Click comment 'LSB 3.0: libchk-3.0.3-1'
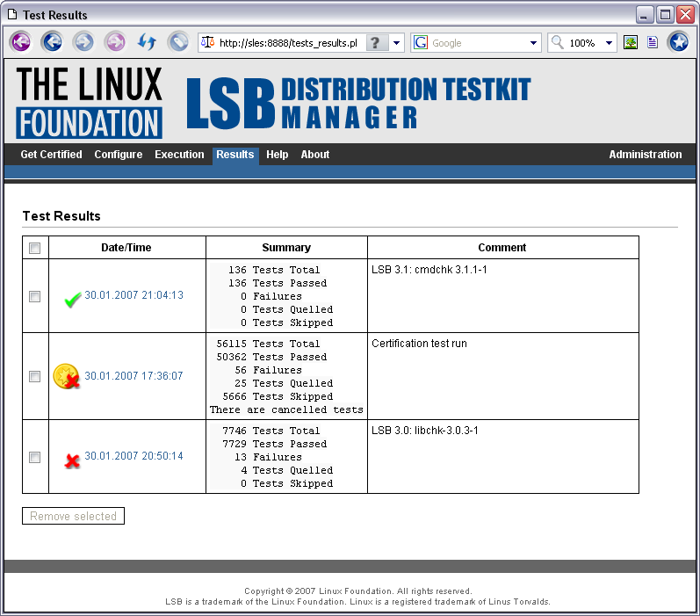This screenshot has width=700, height=616. (425, 431)
